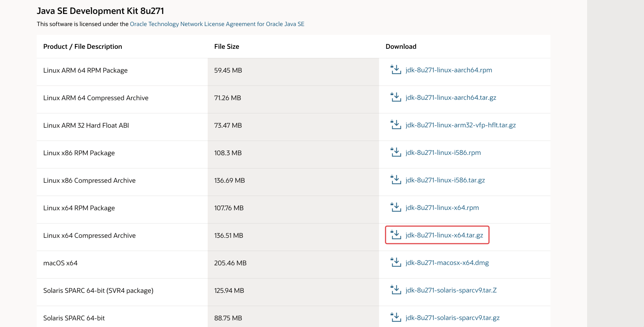Download jdk-8u271-linux-x64.rpm file link
The height and width of the screenshot is (327, 644).
[x=442, y=208]
